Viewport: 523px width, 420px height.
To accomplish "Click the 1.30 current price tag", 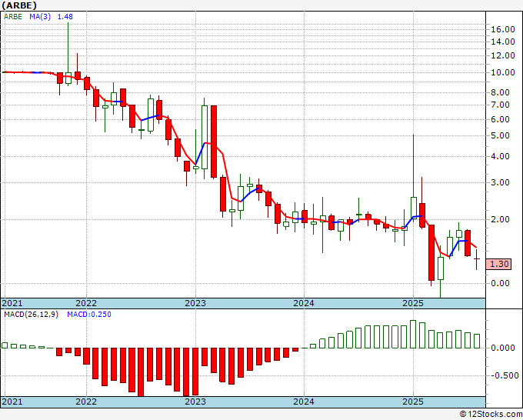I will pyautogui.click(x=498, y=264).
